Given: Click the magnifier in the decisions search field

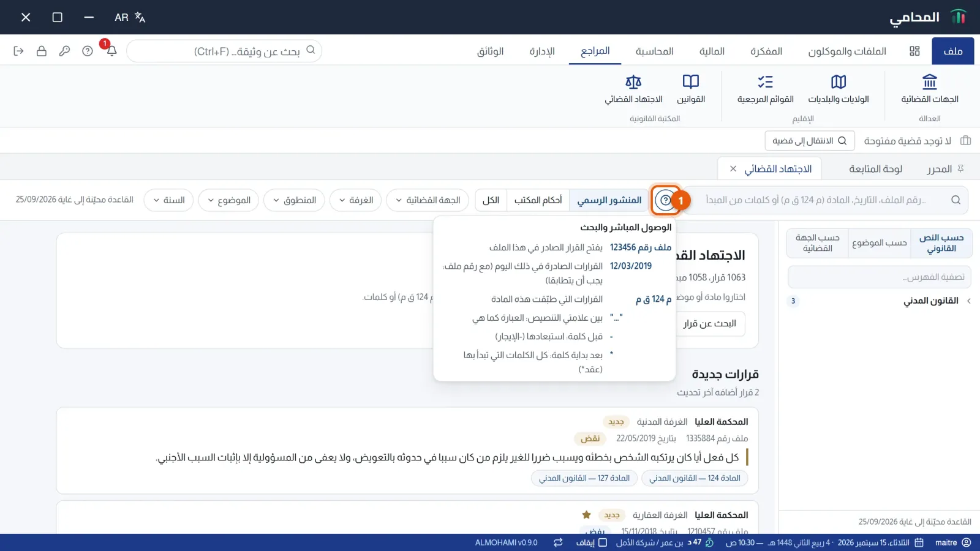Looking at the screenshot, I should (x=956, y=200).
